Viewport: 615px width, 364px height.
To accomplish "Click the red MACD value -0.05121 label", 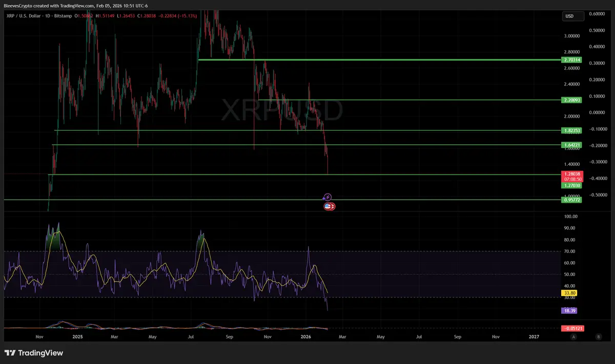I will click(x=572, y=328).
